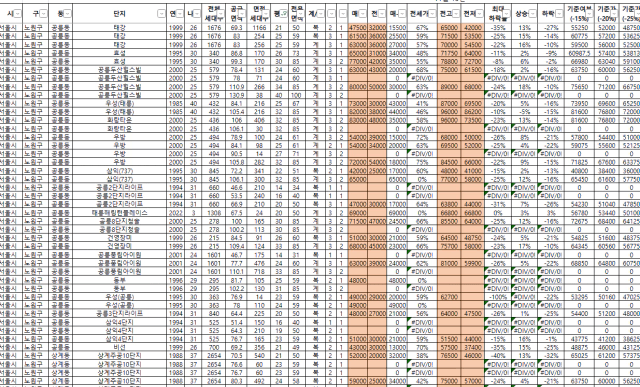The image size is (640, 387).
Task: Open the 단지 column filter dropdown
Action: pos(161,14)
